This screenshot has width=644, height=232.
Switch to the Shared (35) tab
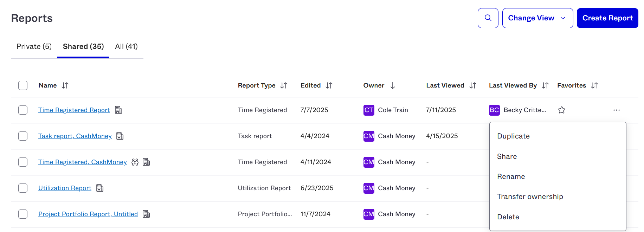[83, 46]
